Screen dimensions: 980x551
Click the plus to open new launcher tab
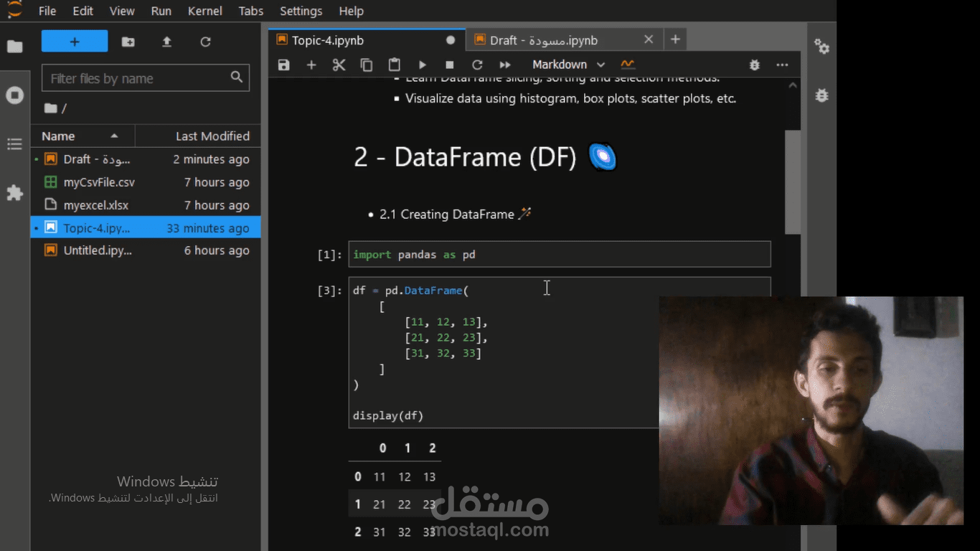(675, 39)
